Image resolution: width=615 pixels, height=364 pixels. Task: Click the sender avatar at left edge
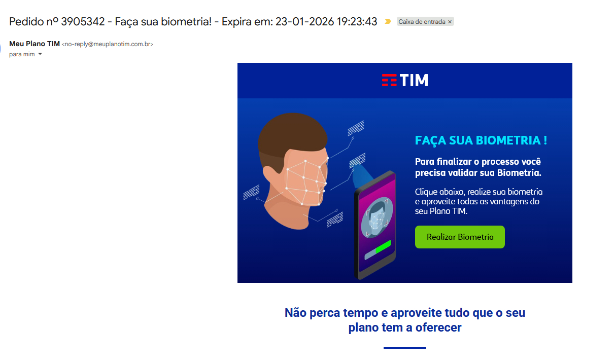coord(1,48)
